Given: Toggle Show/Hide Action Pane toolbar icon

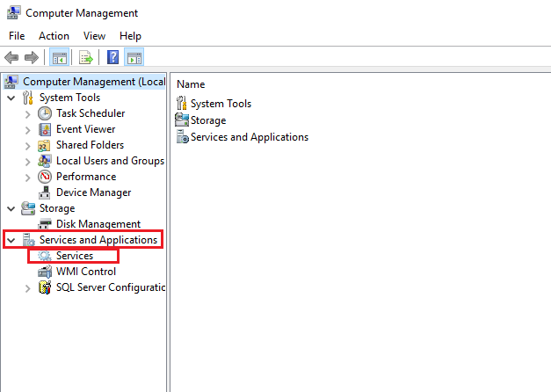Looking at the screenshot, I should [x=134, y=57].
